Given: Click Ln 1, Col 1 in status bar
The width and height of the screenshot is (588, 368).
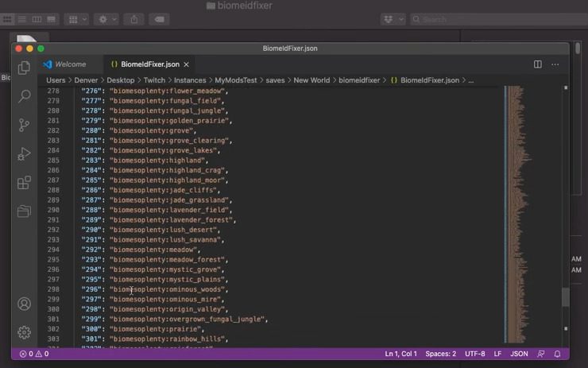Looking at the screenshot, I should pos(400,354).
